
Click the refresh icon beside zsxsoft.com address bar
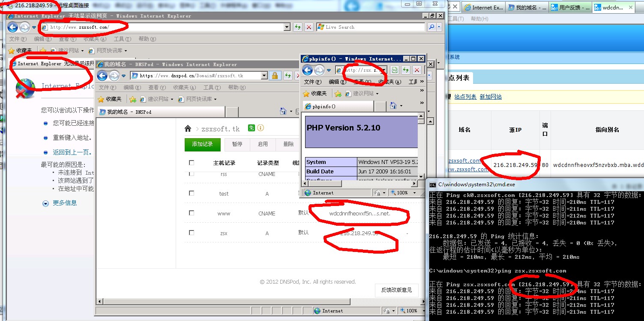[x=298, y=27]
